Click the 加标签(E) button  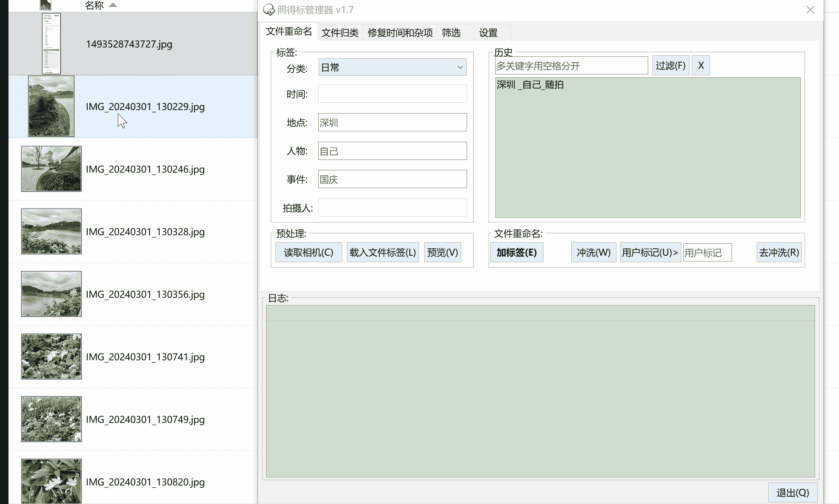pyautogui.click(x=516, y=253)
